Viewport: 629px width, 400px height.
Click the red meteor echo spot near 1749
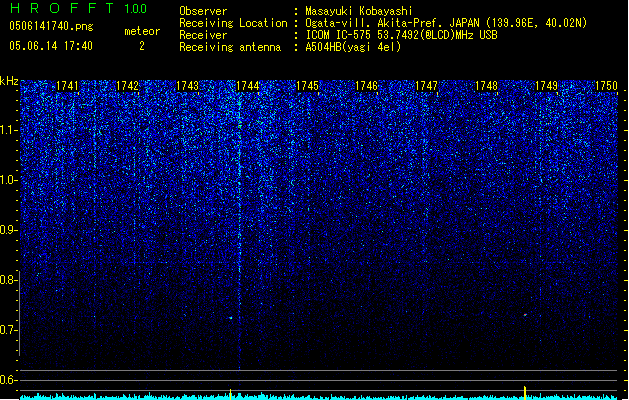coord(525,315)
